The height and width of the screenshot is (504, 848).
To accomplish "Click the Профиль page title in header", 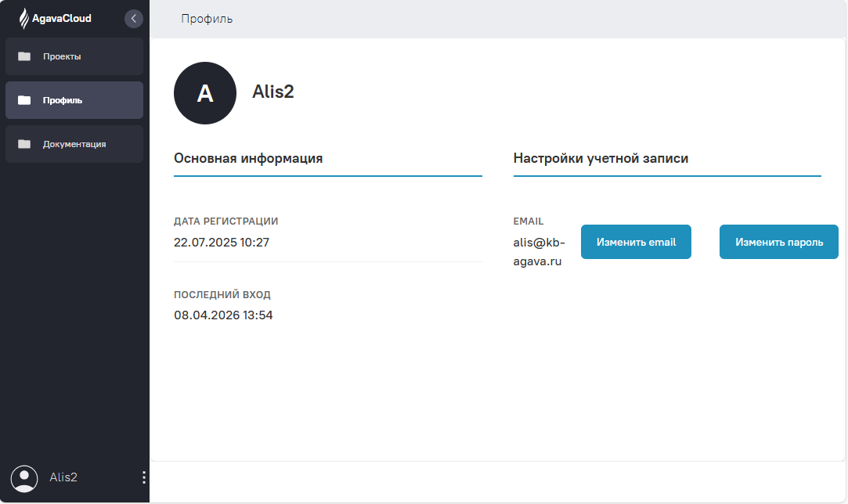I will pyautogui.click(x=207, y=19).
